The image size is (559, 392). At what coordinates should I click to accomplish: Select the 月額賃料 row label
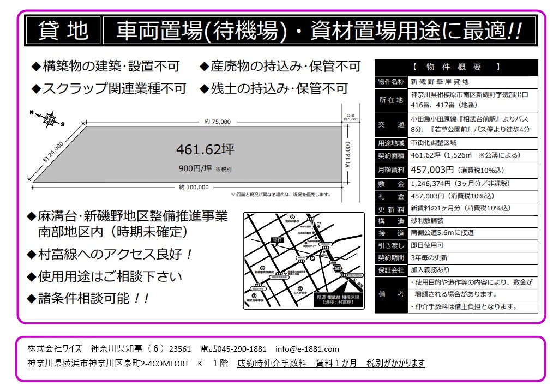[x=391, y=170]
